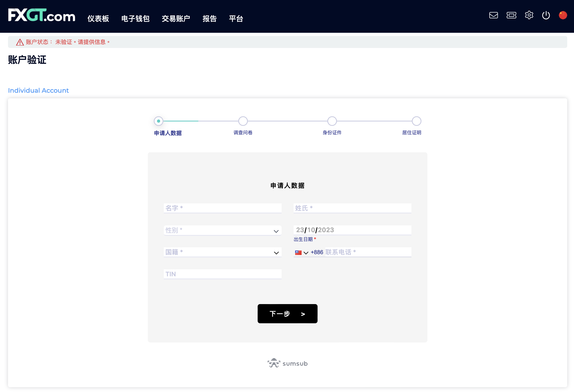Click the 姓氏 input field
Screen dimensions: 574x392
(353, 208)
